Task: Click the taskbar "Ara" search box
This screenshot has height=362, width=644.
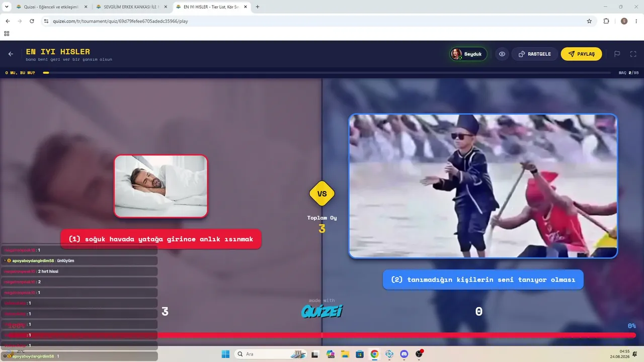Action: point(272,354)
